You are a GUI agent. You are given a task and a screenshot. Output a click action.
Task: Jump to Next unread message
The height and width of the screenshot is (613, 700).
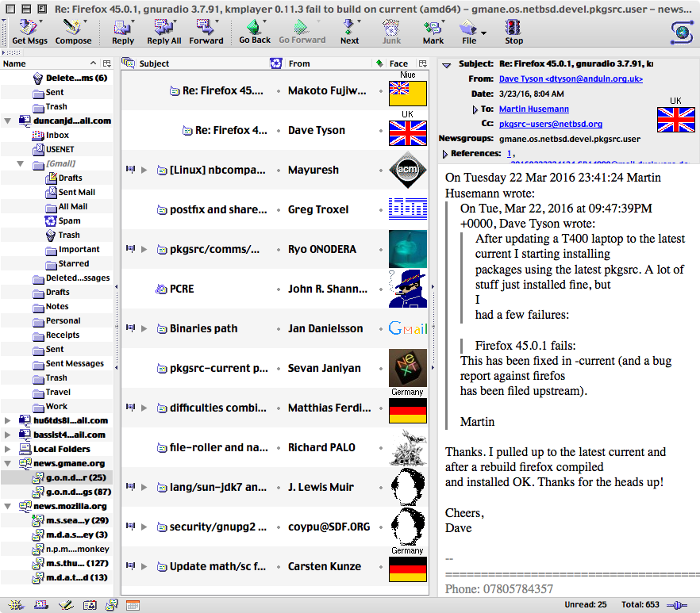point(349,31)
